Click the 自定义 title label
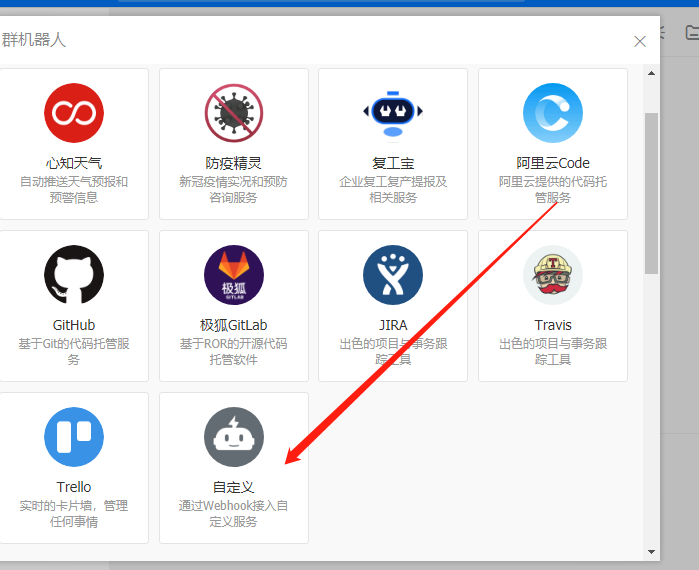The width and height of the screenshot is (699, 570). [x=234, y=487]
